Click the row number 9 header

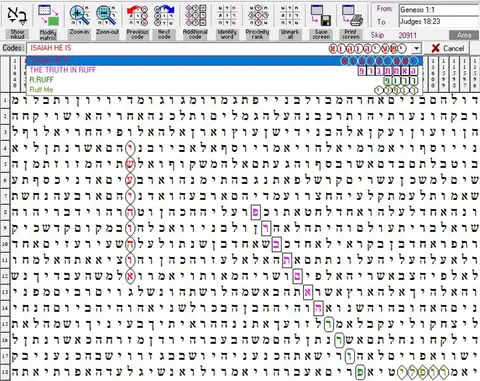[5, 228]
